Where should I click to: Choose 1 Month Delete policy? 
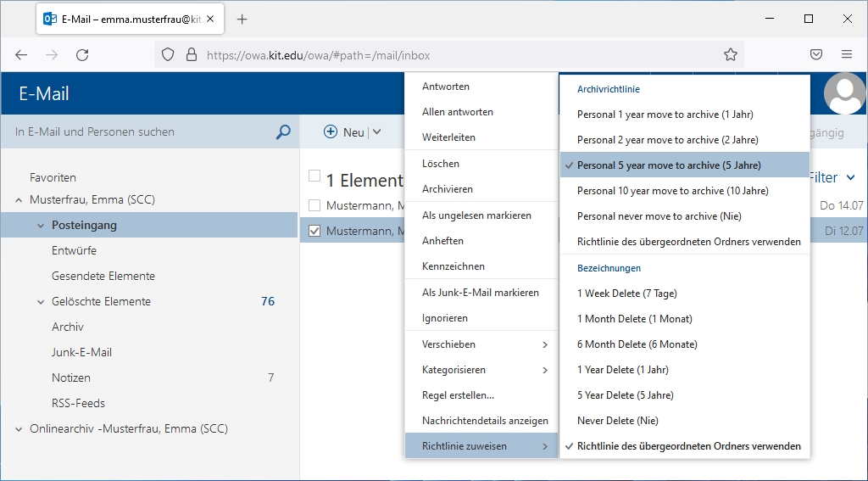(x=634, y=319)
